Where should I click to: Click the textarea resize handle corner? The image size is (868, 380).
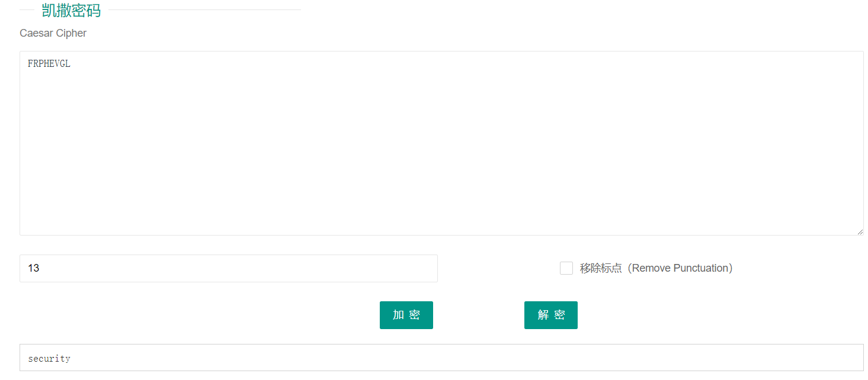coord(860,231)
